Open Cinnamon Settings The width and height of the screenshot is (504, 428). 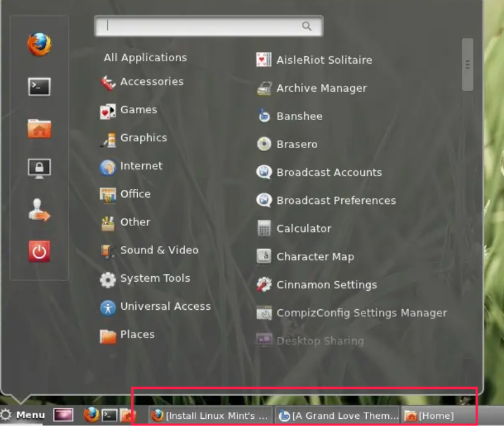click(317, 285)
